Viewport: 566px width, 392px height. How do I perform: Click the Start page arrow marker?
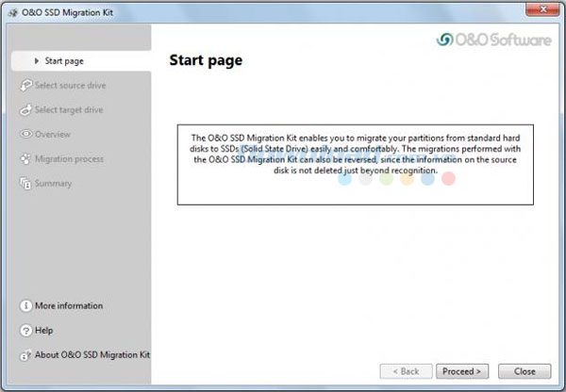[37, 61]
